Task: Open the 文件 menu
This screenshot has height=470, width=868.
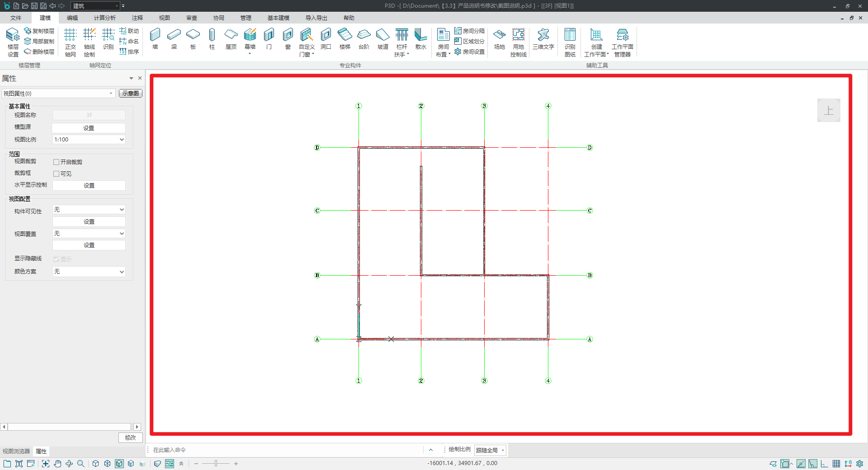Action: point(16,18)
